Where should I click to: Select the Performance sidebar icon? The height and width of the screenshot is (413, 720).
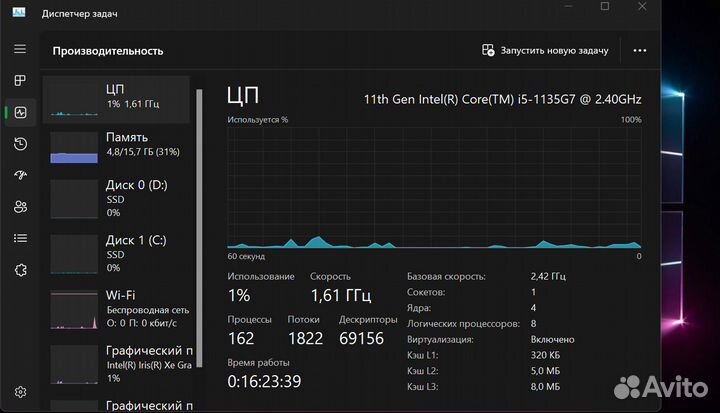pyautogui.click(x=20, y=112)
